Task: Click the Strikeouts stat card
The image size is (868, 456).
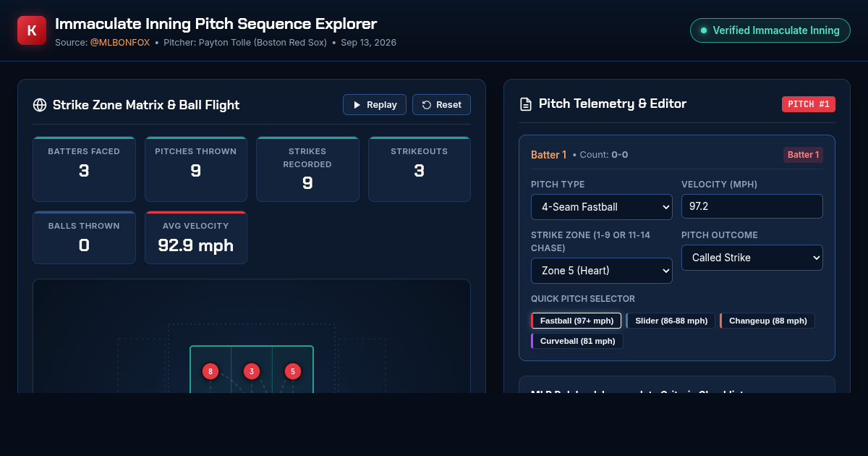Action: [x=420, y=169]
